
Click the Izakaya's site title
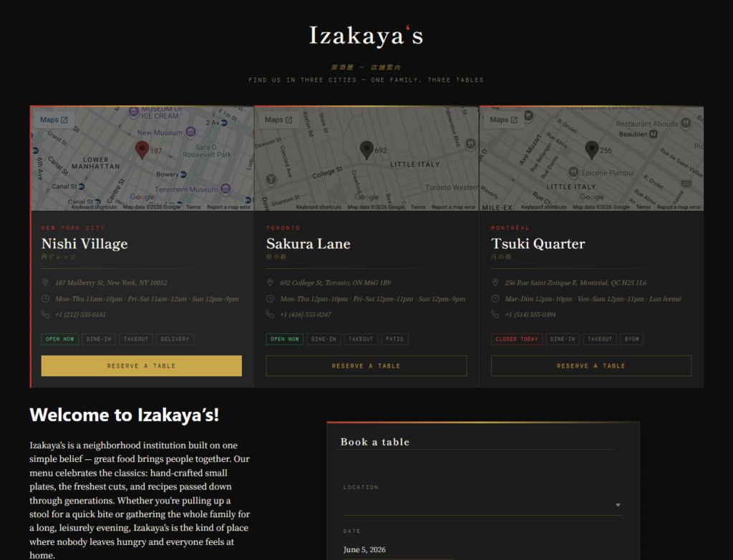366,36
